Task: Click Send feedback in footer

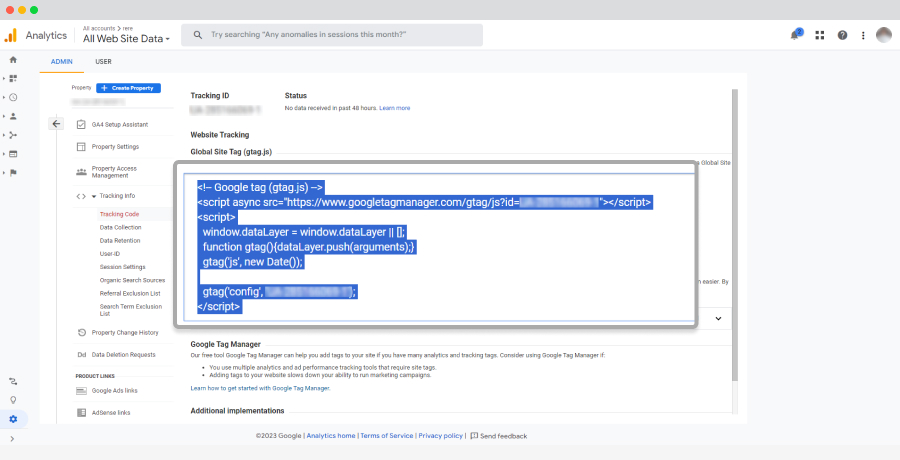Action: 498,436
